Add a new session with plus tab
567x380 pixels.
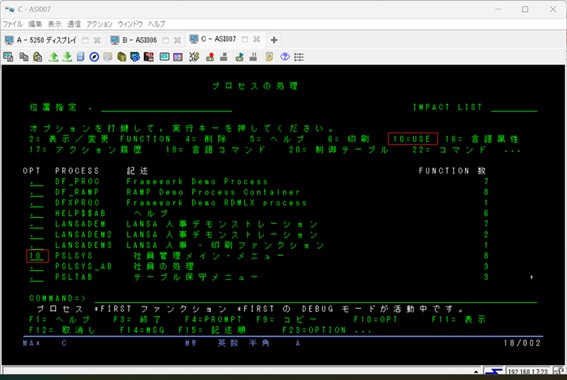[274, 40]
